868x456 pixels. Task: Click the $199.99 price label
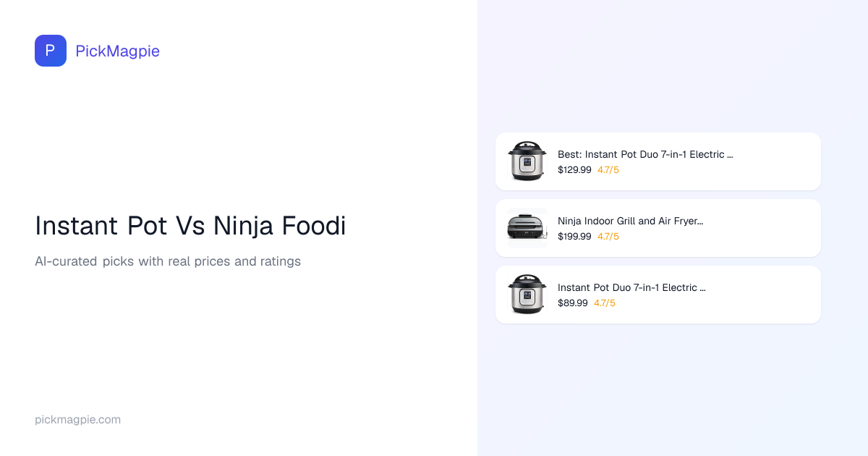[574, 237]
